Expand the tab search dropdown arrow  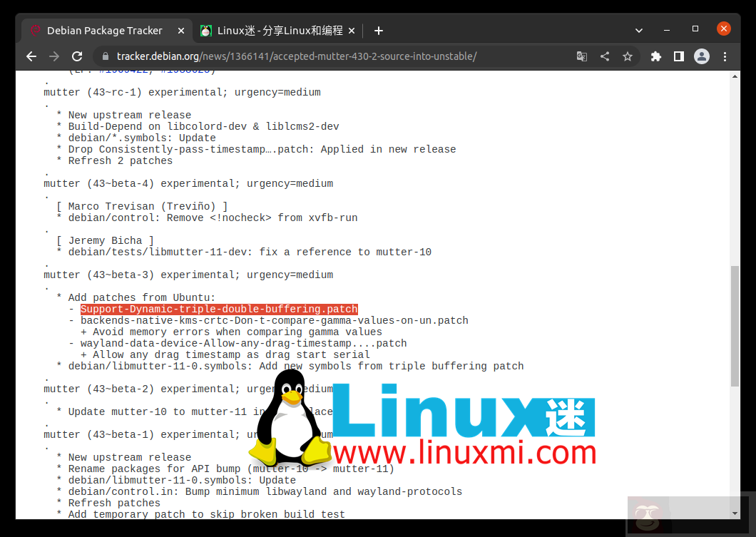pyautogui.click(x=639, y=31)
